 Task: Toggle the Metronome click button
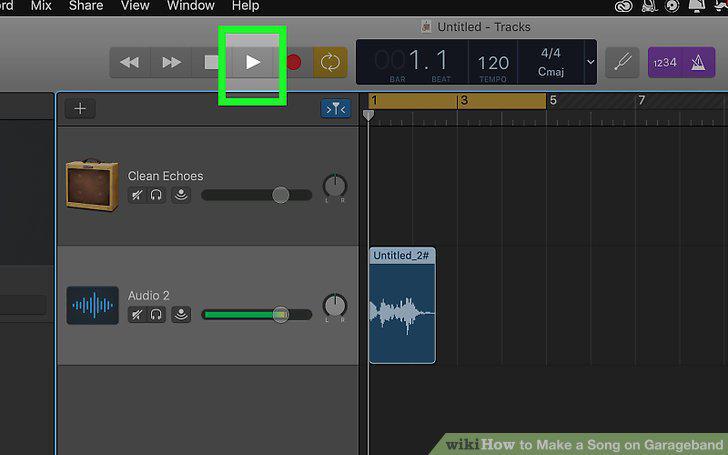(x=698, y=62)
